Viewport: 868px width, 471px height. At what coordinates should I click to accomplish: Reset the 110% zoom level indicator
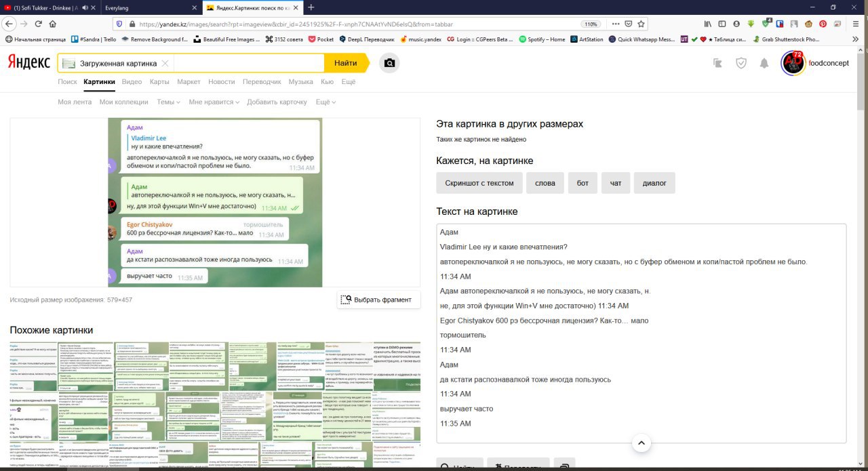pyautogui.click(x=591, y=24)
